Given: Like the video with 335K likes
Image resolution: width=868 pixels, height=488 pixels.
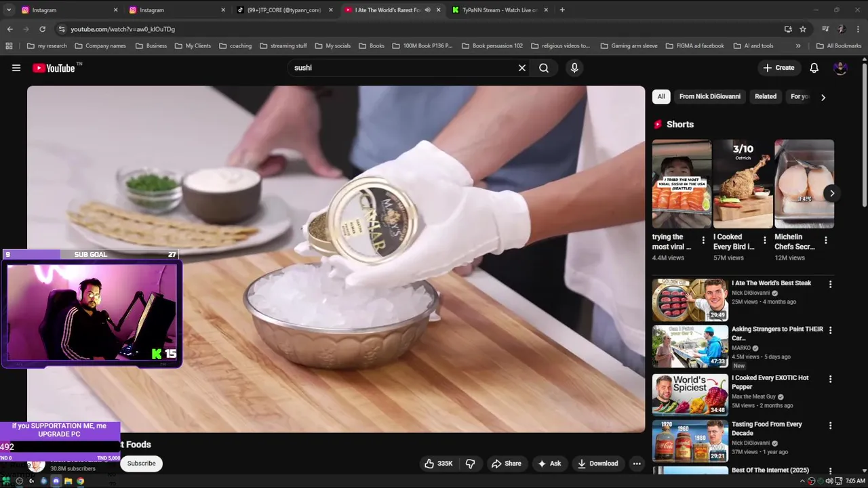Looking at the screenshot, I should coord(439,464).
